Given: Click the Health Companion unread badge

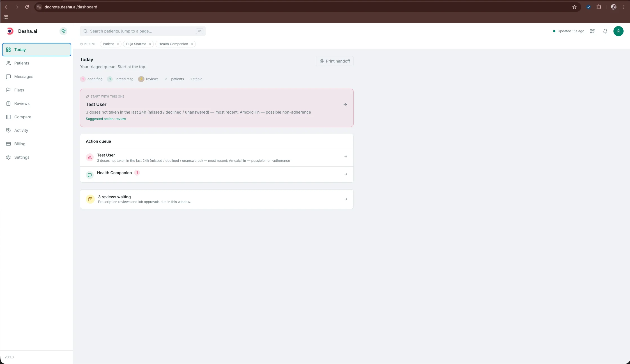Looking at the screenshot, I should tap(137, 173).
